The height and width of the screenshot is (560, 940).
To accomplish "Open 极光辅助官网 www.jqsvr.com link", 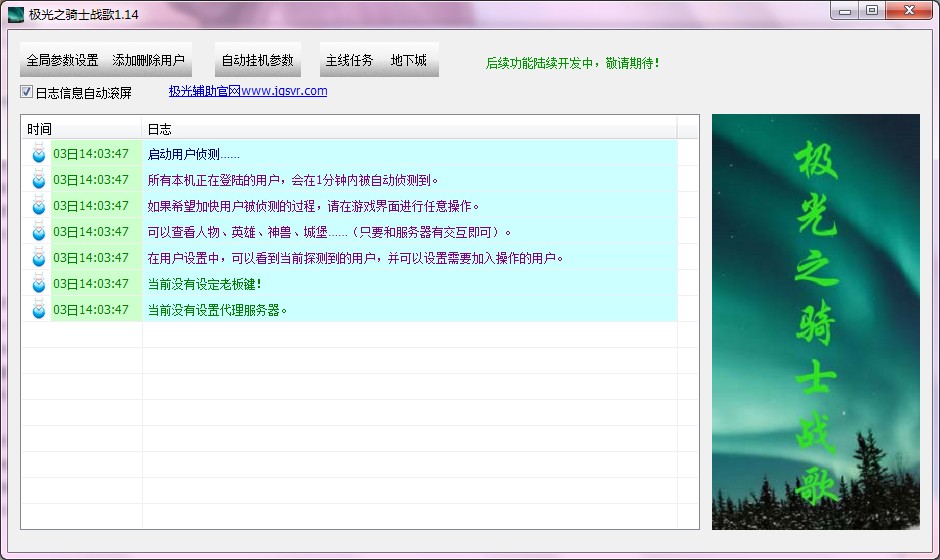I will (248, 91).
